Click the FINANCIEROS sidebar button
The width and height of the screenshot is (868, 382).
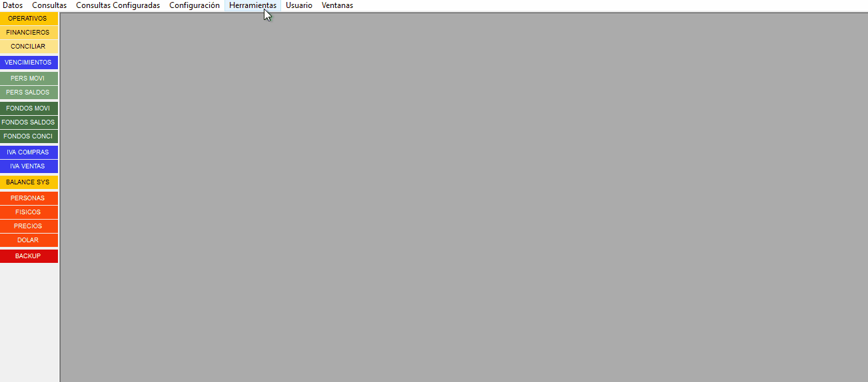pyautogui.click(x=29, y=33)
